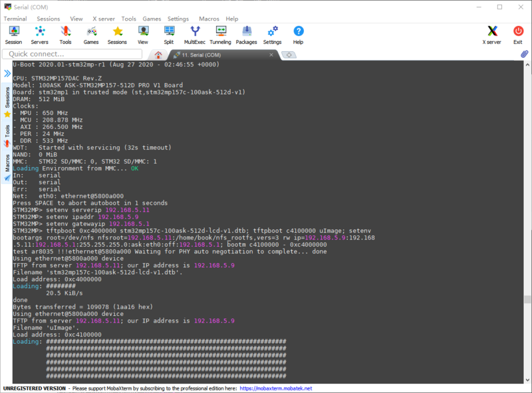Click the 'Filename 'uImage'.' line
The image size is (532, 393).
point(46,328)
